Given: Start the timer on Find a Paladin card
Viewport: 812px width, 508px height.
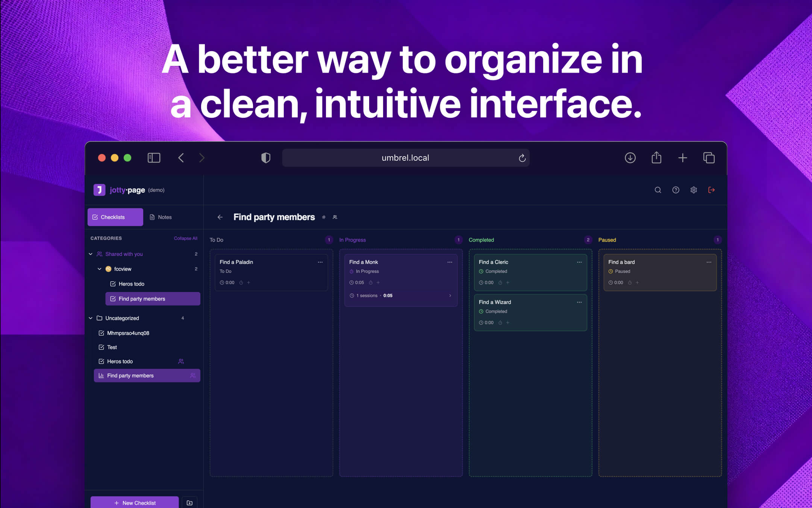Looking at the screenshot, I should 241,283.
